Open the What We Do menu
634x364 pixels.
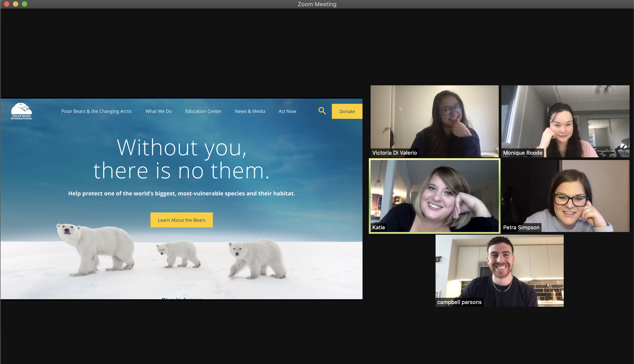[158, 111]
